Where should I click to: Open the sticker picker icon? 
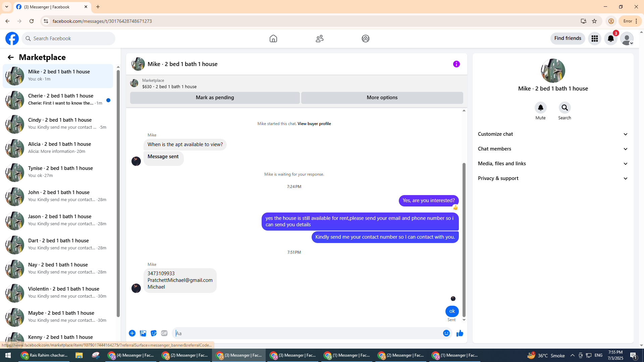tap(154, 333)
